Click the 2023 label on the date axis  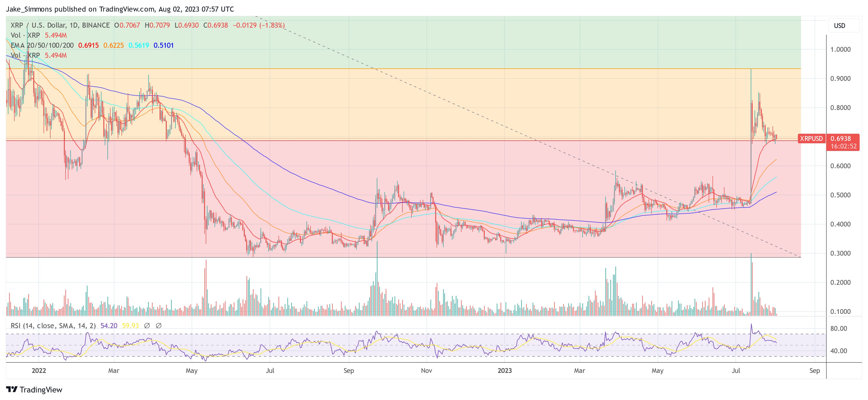505,370
